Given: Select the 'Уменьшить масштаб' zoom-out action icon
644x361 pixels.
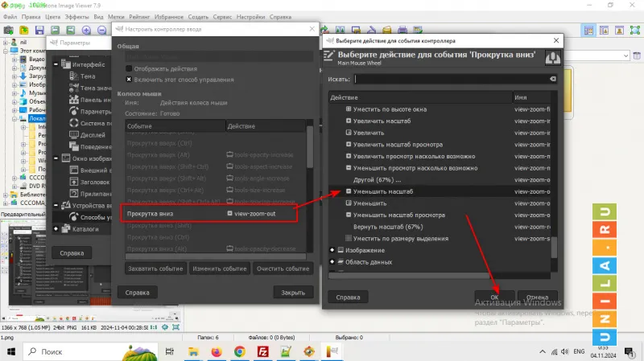Looking at the screenshot, I should coord(349,192).
